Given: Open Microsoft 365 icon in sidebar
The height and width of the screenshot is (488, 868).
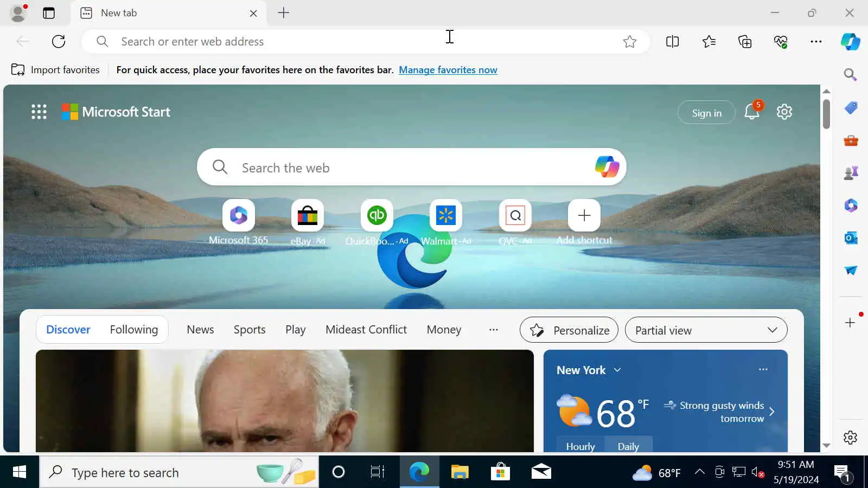Looking at the screenshot, I should tap(851, 205).
